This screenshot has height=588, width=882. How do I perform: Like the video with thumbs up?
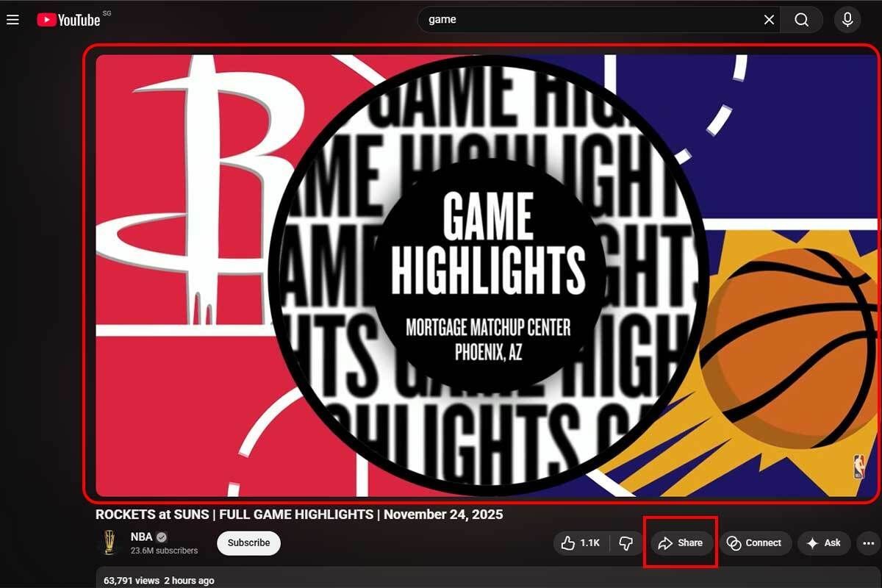tap(581, 543)
